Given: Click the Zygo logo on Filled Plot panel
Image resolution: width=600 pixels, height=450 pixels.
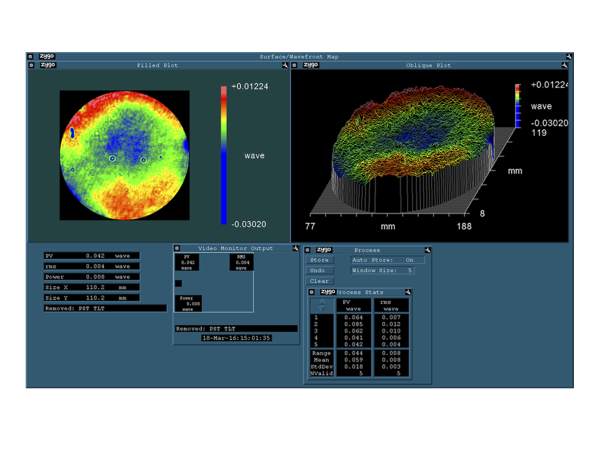Looking at the screenshot, I should (46, 65).
